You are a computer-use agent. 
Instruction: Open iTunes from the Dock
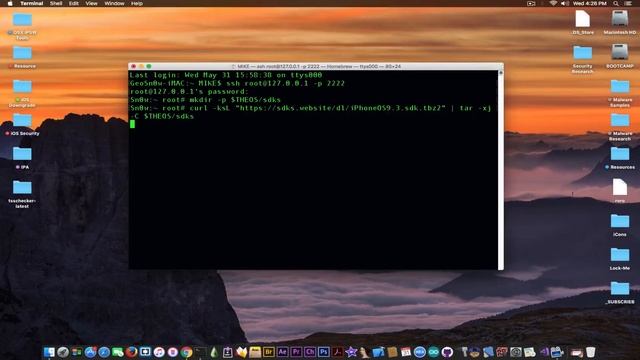[x=159, y=352]
